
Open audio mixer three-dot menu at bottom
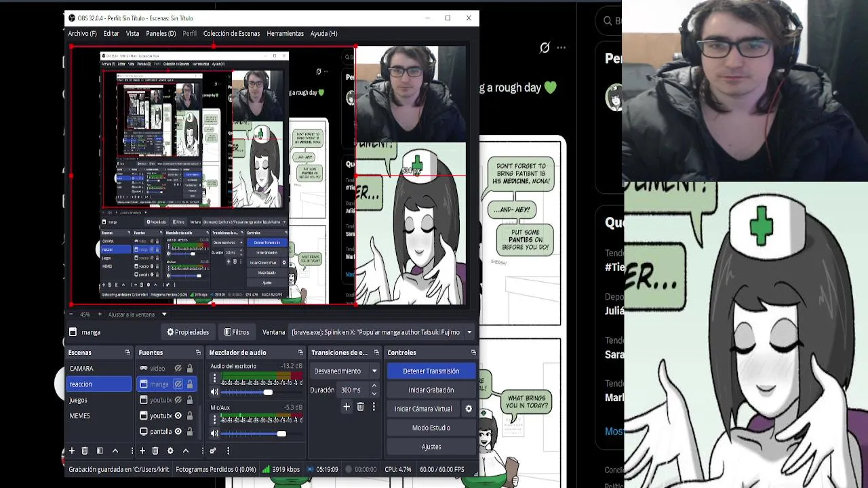point(228,451)
